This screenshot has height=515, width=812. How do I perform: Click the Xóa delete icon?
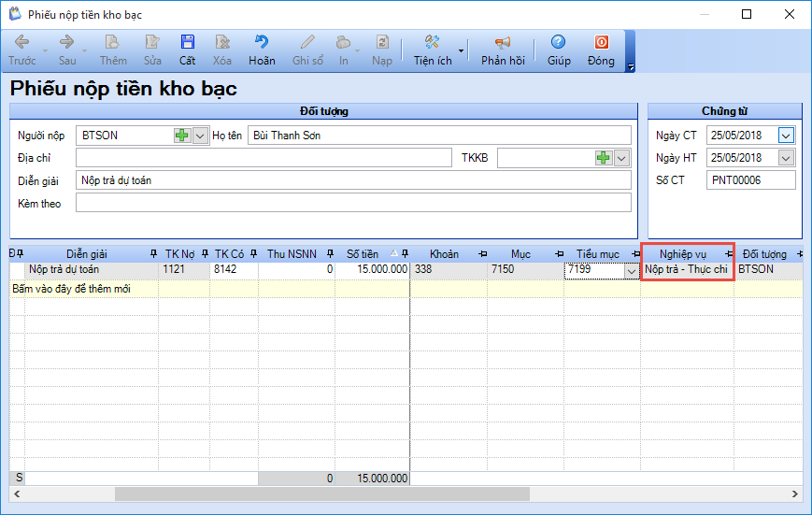[x=222, y=50]
